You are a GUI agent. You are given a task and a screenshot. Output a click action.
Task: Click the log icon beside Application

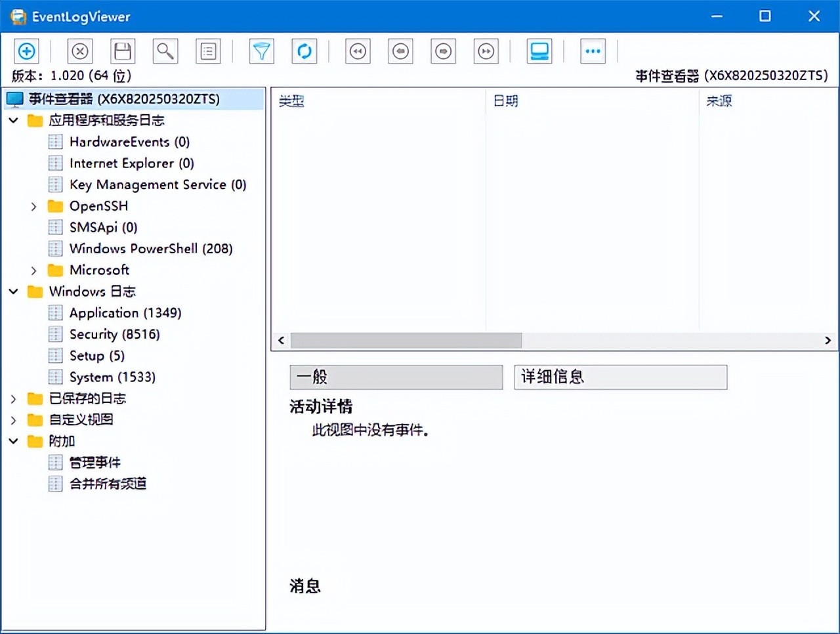[x=56, y=313]
